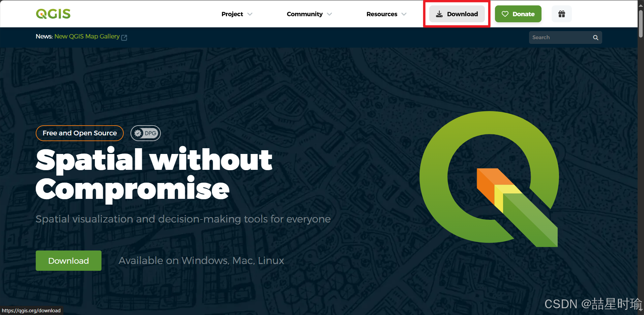Click the Spatial without Compromise heading
The width and height of the screenshot is (644, 315).
point(154,175)
